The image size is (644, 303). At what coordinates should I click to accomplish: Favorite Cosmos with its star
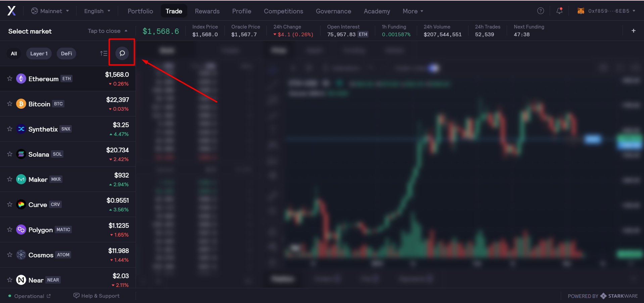[10, 255]
